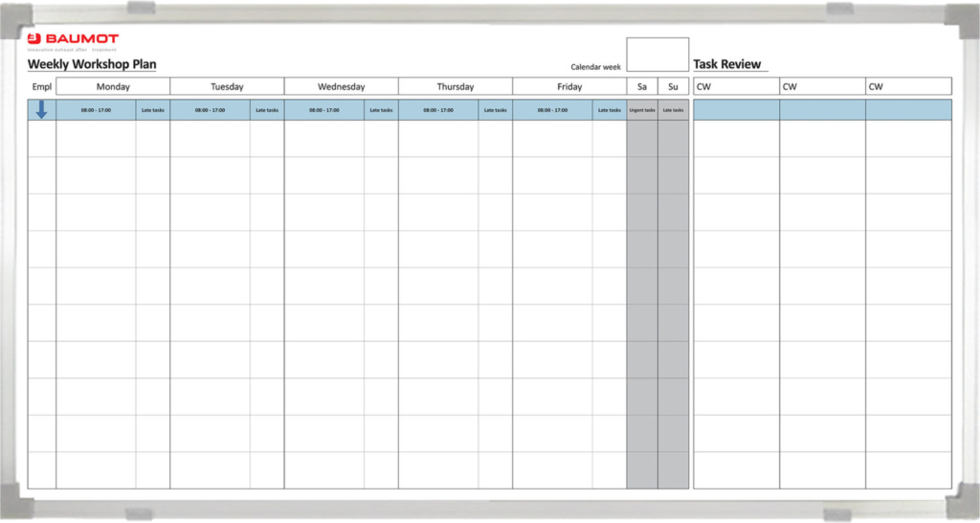980x523 pixels.
Task: Click Friday's 08:00 - 17:00 time cell
Action: point(552,110)
